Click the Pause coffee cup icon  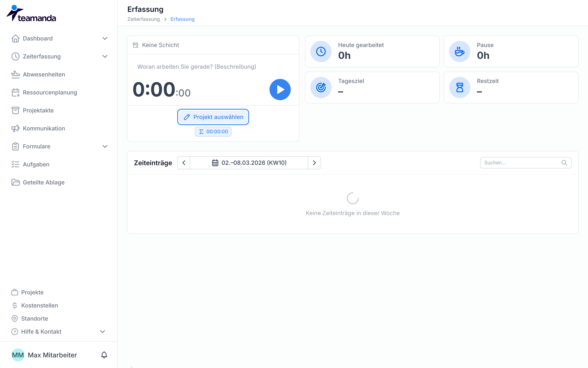click(459, 52)
